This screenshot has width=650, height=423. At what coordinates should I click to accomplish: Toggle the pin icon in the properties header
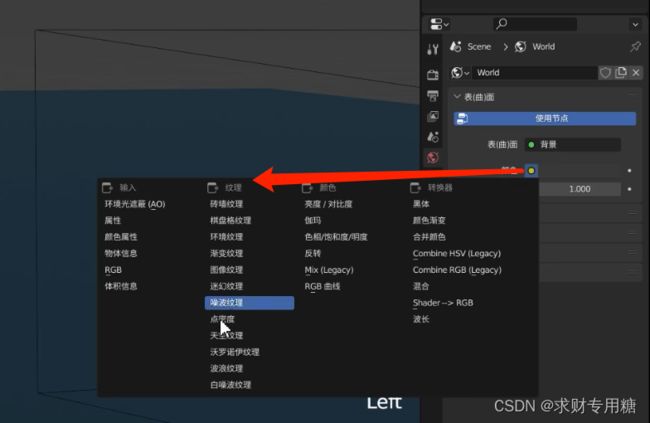click(x=635, y=46)
